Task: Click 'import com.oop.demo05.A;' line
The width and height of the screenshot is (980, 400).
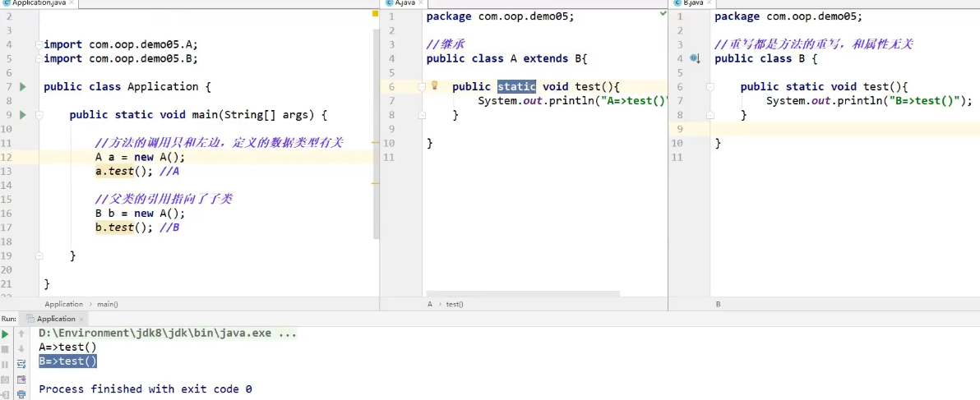Action: click(x=121, y=44)
